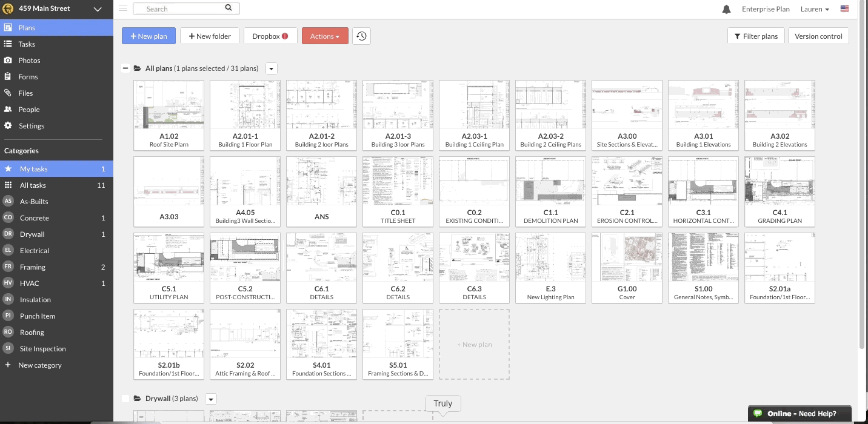868x424 pixels.
Task: Select the Punch Item PI badge
Action: tap(8, 316)
